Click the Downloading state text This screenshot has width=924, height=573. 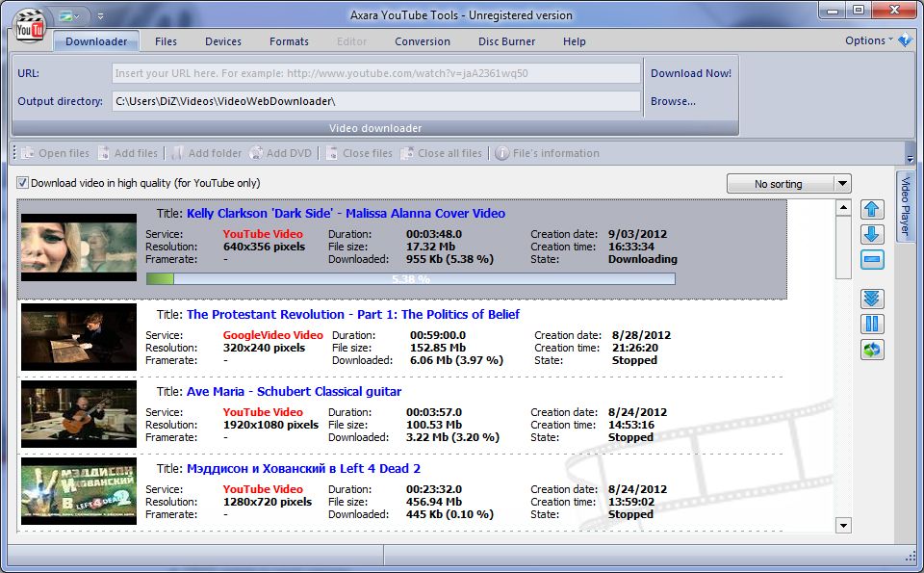point(643,259)
